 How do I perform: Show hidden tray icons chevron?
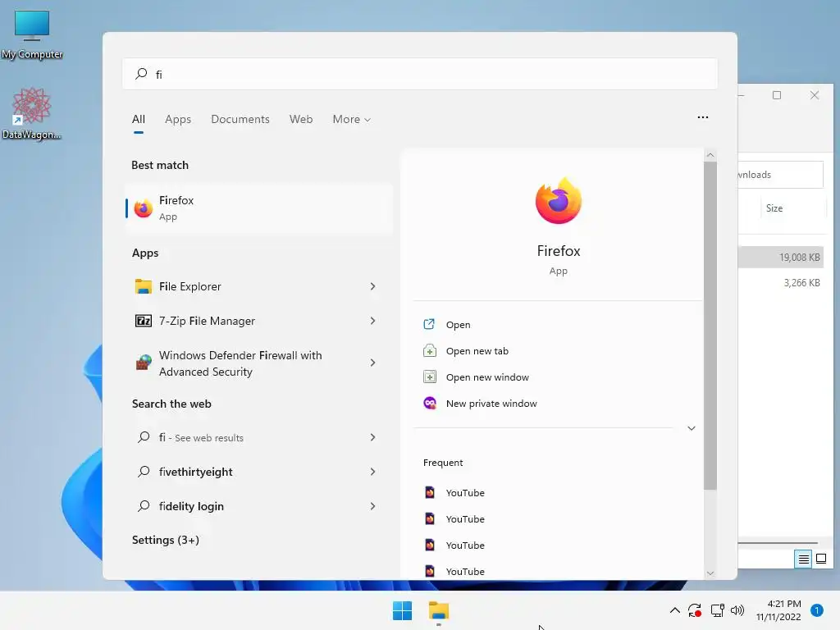click(675, 610)
